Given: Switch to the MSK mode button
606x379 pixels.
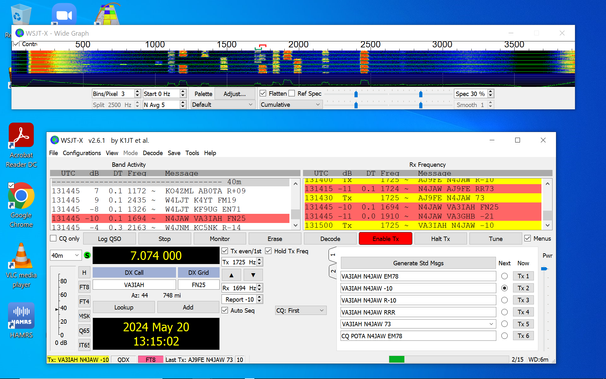Looking at the screenshot, I should coord(84,316).
